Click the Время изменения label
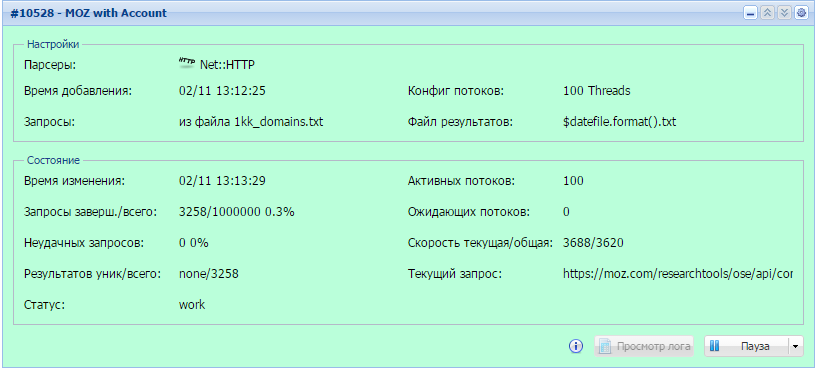This screenshot has width=816, height=369. coord(75,181)
